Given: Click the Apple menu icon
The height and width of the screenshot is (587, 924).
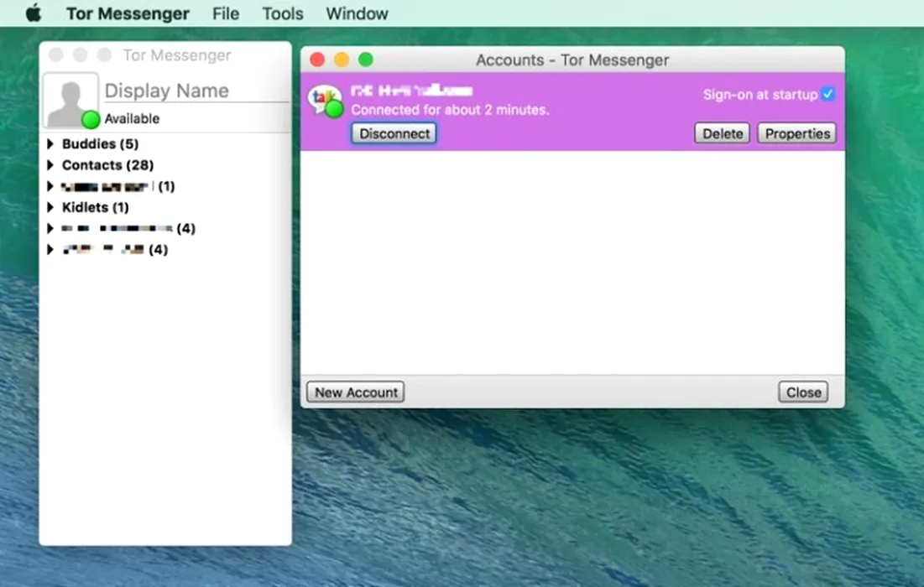Looking at the screenshot, I should coord(34,13).
